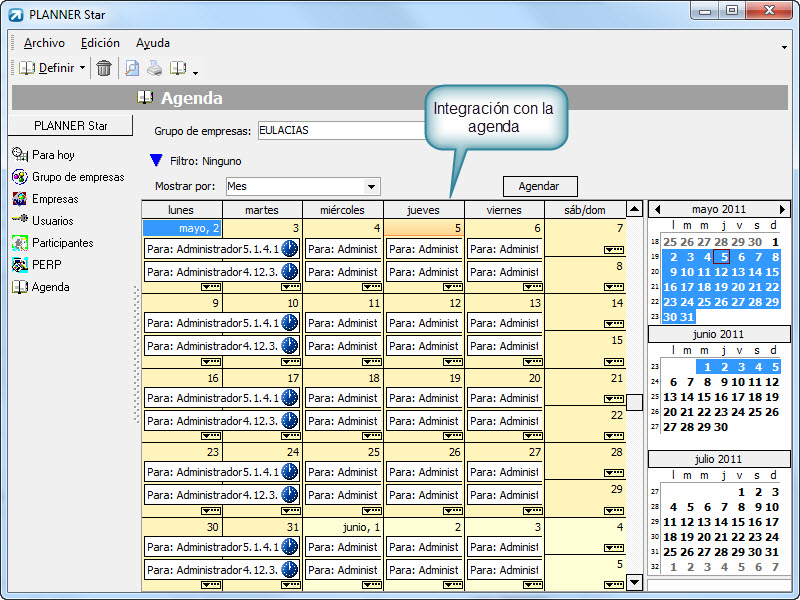
Task: Click the Agendar button
Action: (x=539, y=186)
